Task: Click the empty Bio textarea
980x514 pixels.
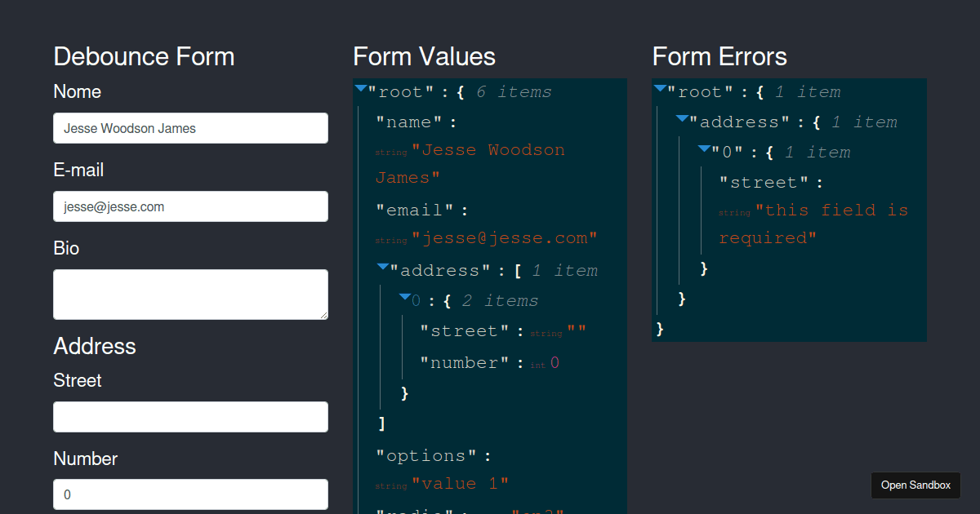Action: 190,295
